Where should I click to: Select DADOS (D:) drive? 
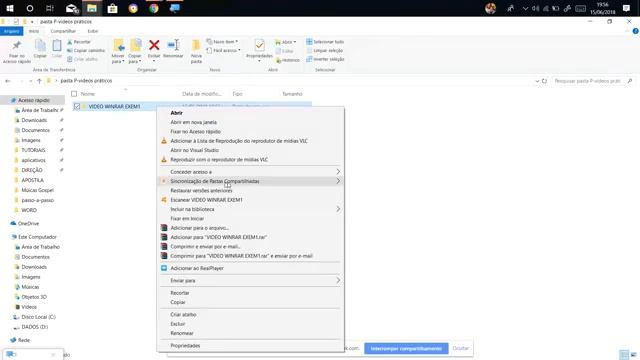point(34,327)
